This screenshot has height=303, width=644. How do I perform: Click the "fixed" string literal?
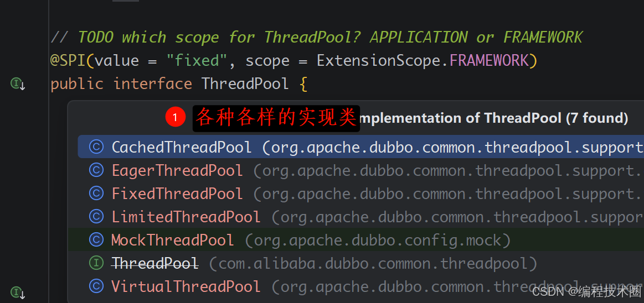pos(197,61)
